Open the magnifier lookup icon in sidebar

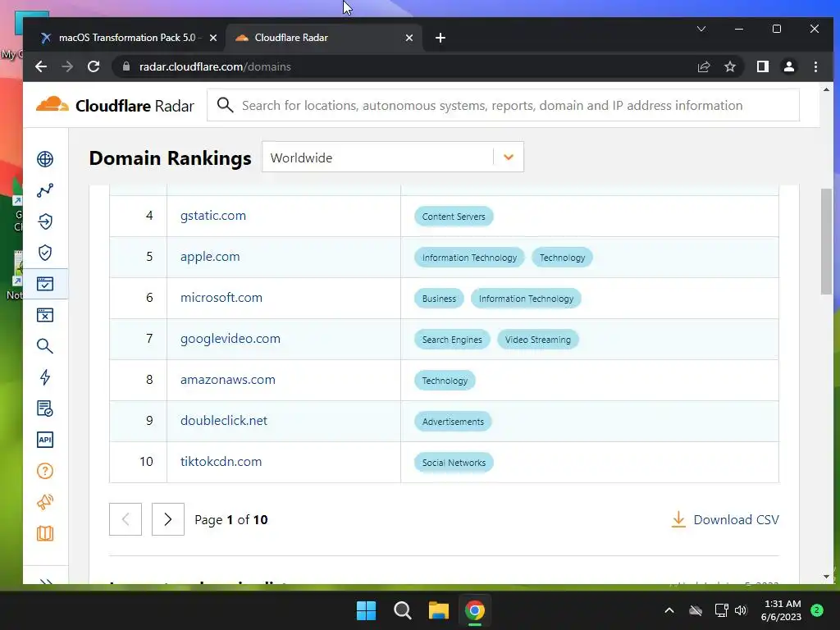[x=45, y=346]
